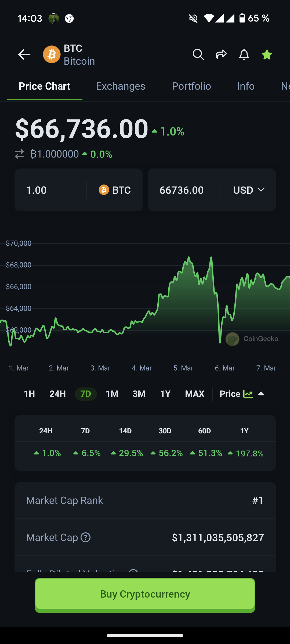Open search with magnifier icon

[198, 55]
